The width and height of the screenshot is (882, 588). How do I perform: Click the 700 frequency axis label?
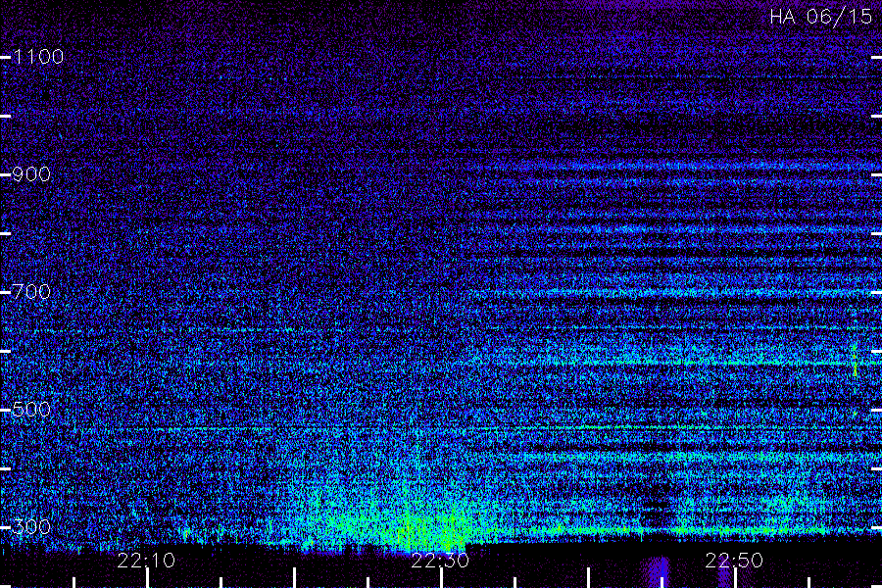click(31, 291)
